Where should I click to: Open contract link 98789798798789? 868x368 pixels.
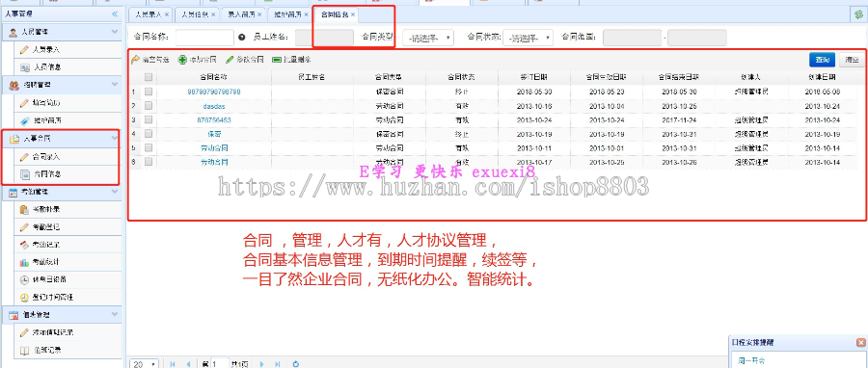214,92
